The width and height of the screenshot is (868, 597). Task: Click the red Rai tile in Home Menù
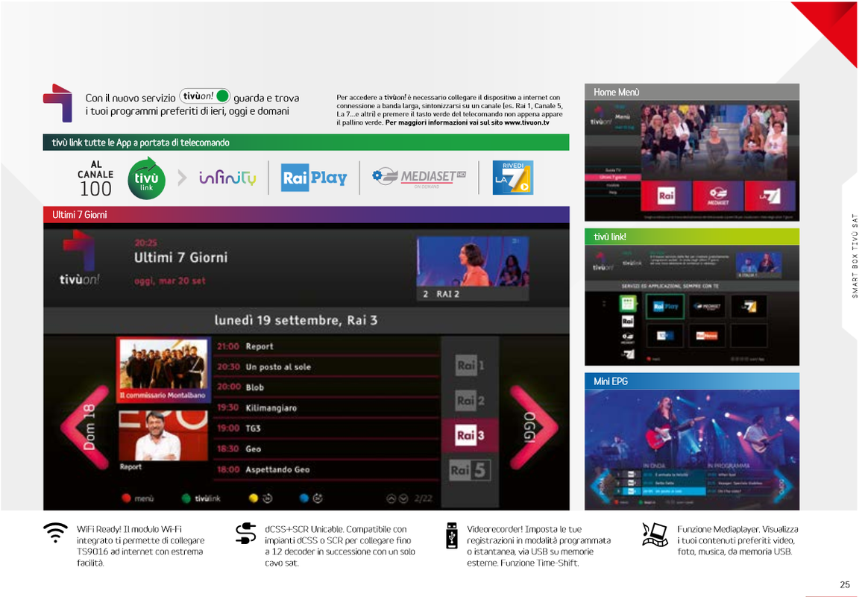coord(667,196)
